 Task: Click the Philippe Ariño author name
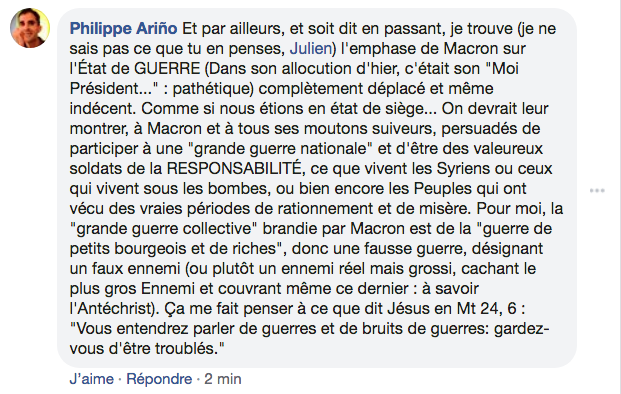click(x=124, y=29)
